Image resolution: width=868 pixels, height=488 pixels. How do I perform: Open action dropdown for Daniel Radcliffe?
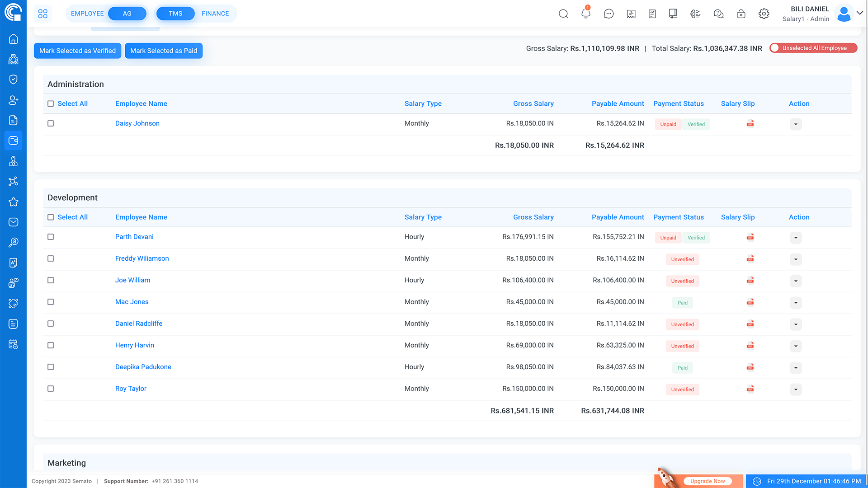tap(796, 324)
